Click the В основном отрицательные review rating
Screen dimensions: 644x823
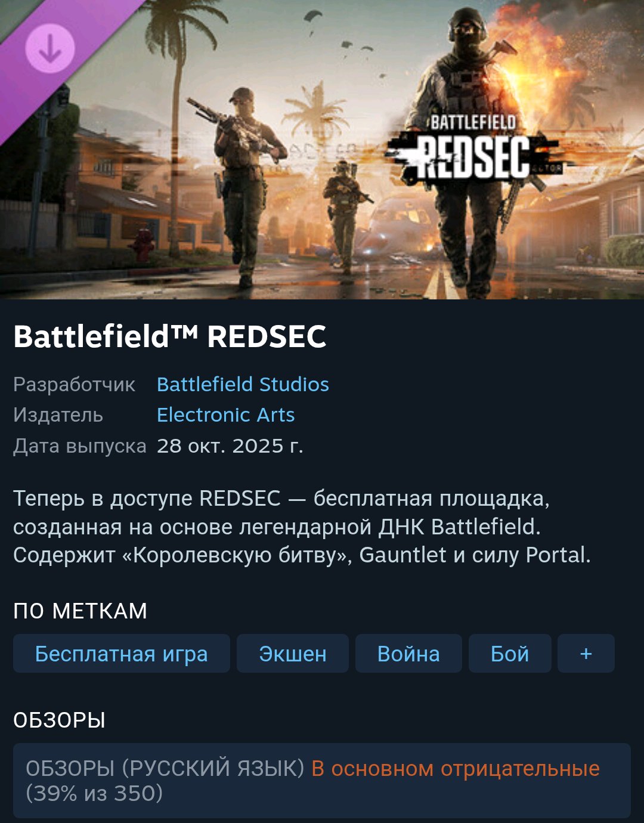[456, 769]
